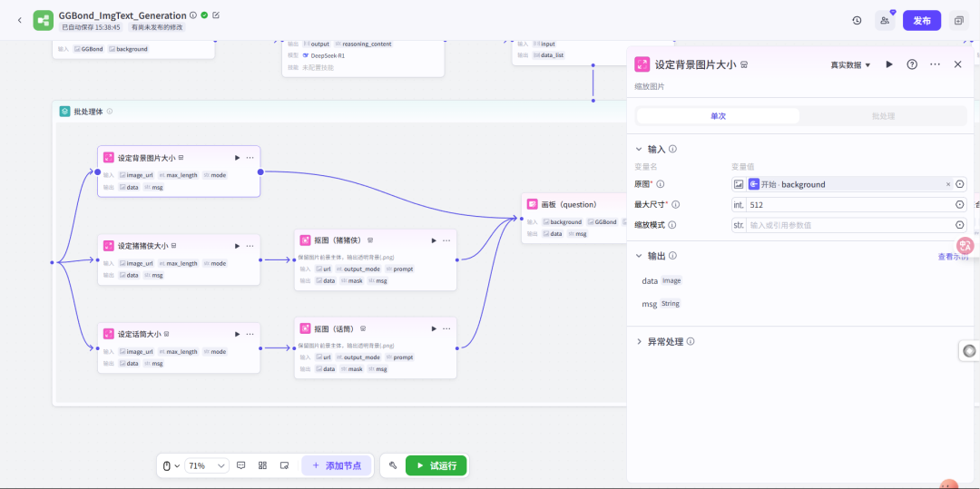The image size is (980, 489).
Task: Open the 71% zoom level dropdown
Action: [x=207, y=466]
